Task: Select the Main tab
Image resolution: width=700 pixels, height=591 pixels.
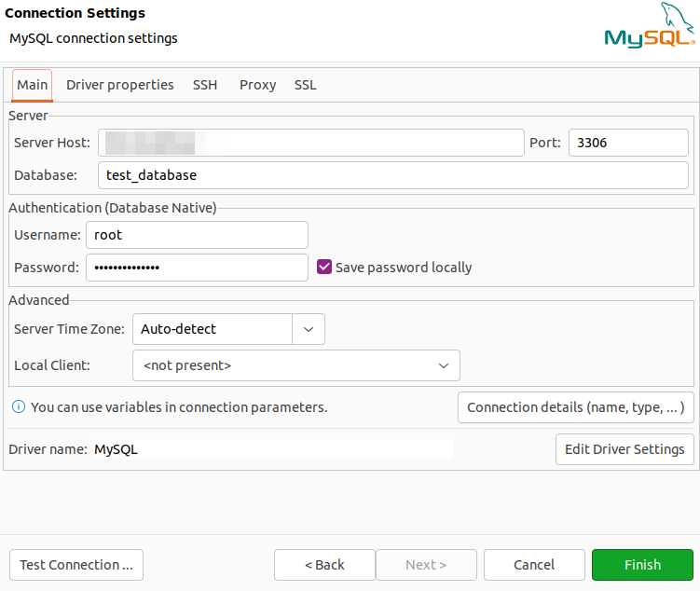Action: pos(33,85)
